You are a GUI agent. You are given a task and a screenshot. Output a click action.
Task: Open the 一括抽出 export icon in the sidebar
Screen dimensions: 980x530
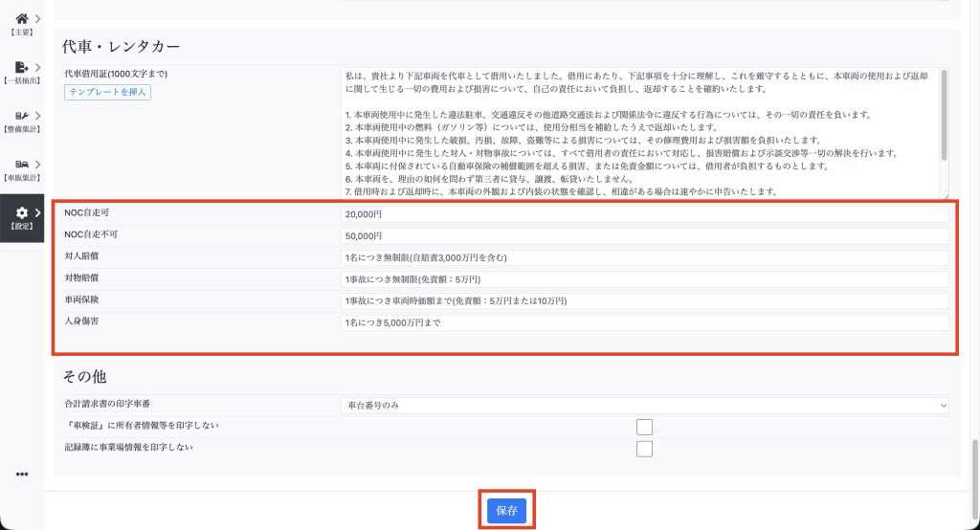(21, 67)
